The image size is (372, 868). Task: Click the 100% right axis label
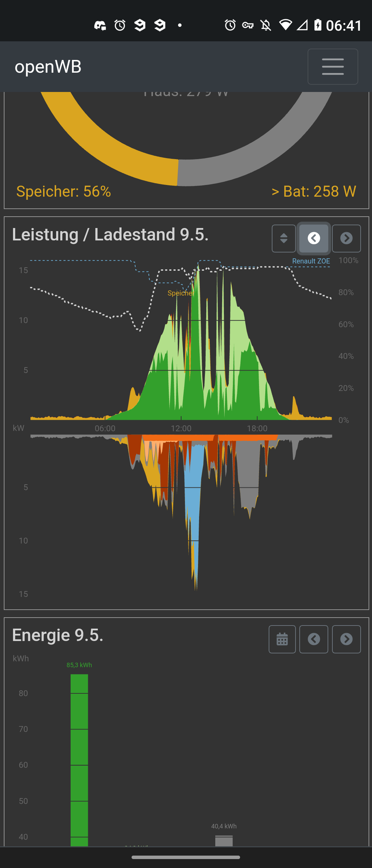(x=349, y=260)
